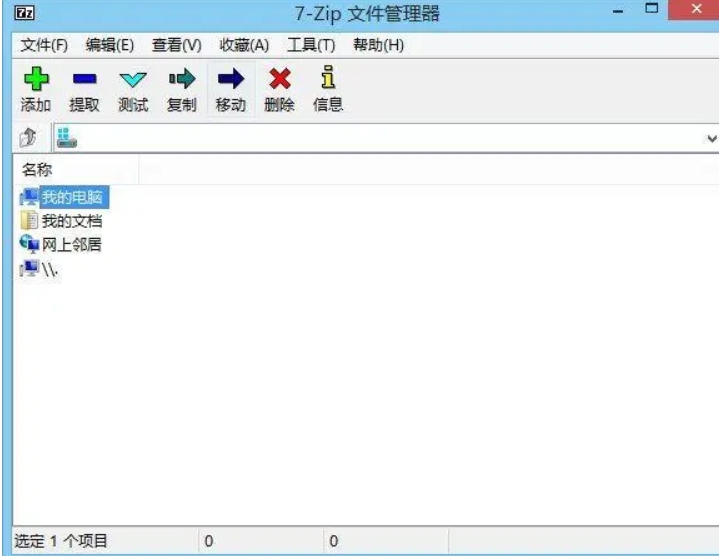This screenshot has width=719, height=556.
Task: Open the 查看(V) menu
Action: click(177, 45)
